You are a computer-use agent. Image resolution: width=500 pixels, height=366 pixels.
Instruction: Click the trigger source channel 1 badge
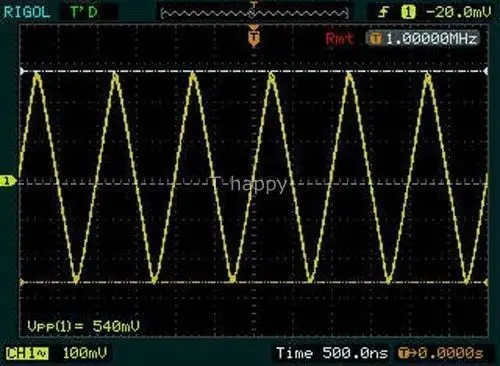coord(408,13)
